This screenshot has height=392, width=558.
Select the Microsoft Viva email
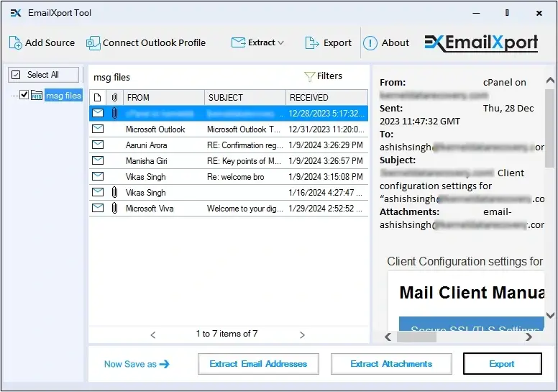(229, 209)
